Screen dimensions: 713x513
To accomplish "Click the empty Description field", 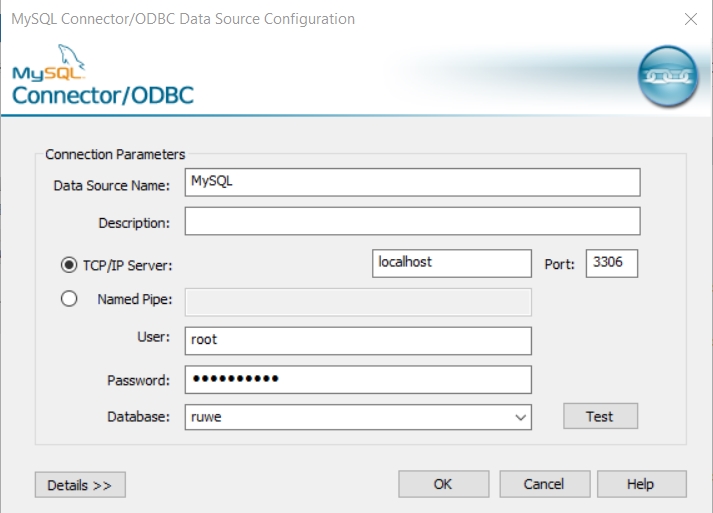I will pyautogui.click(x=412, y=221).
